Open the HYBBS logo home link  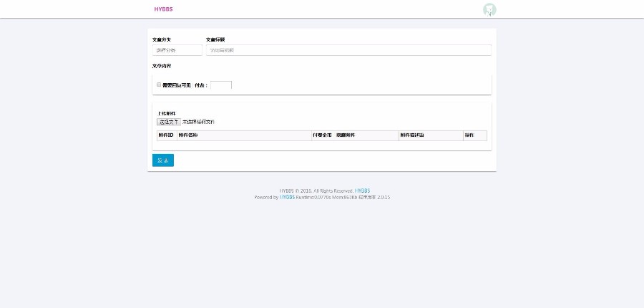163,9
